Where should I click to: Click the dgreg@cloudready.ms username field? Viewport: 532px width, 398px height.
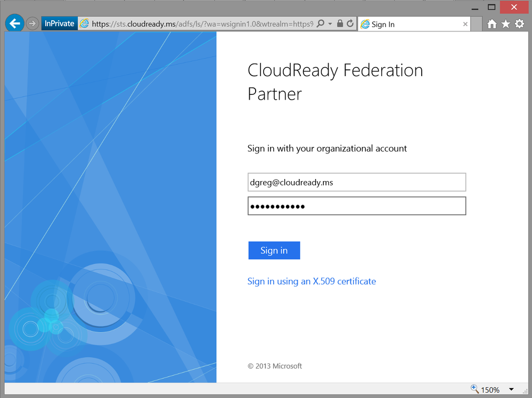coord(357,182)
